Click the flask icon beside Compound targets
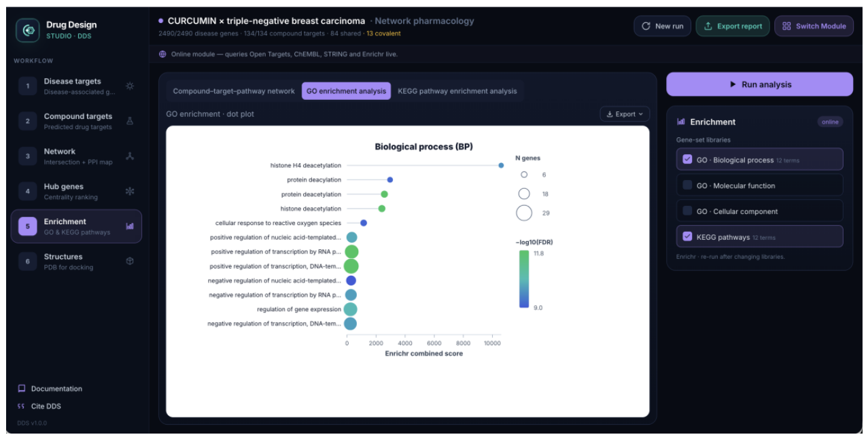This screenshot has height=439, width=868. (130, 121)
